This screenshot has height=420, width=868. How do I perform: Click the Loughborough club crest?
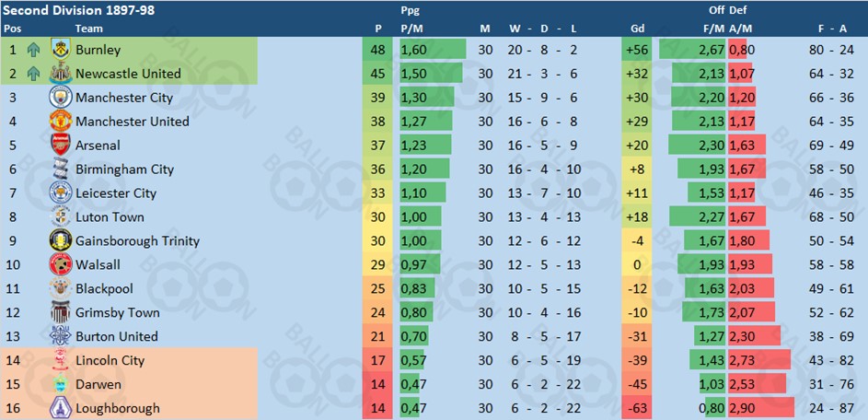click(x=61, y=408)
